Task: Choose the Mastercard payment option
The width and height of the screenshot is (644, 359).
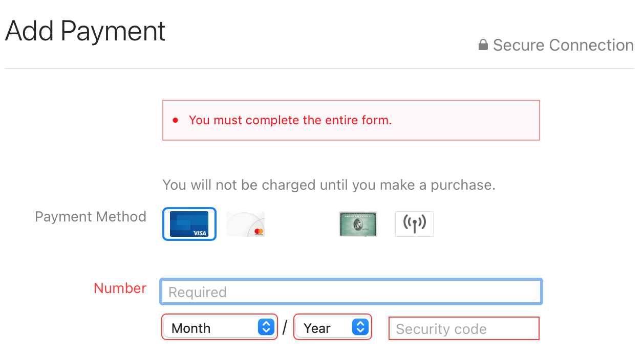Action: (x=246, y=224)
